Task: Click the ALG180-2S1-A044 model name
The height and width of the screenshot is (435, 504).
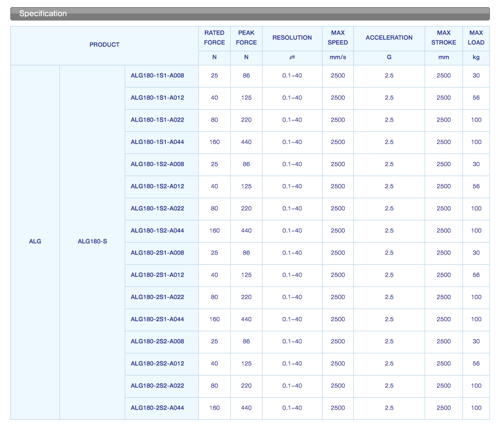Action: pos(157,319)
